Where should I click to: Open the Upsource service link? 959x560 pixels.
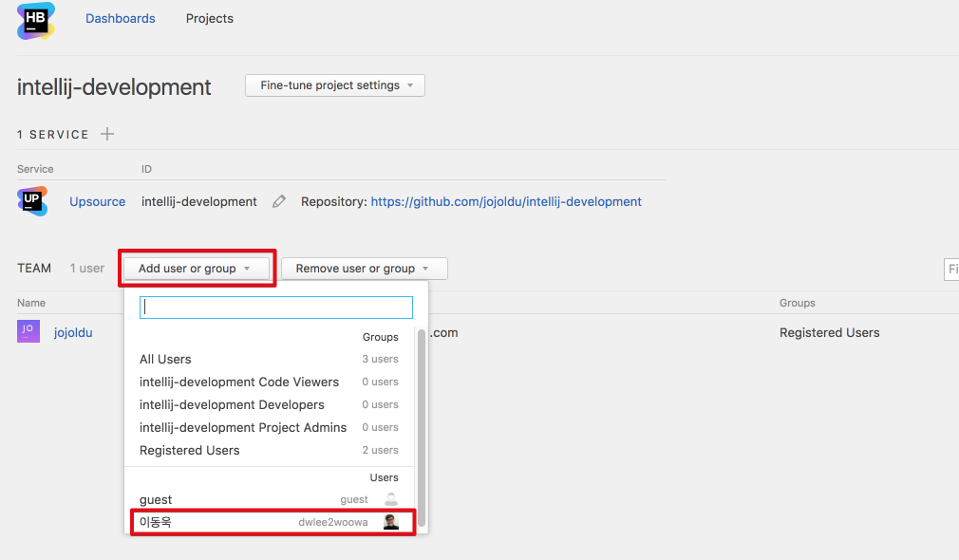97,202
